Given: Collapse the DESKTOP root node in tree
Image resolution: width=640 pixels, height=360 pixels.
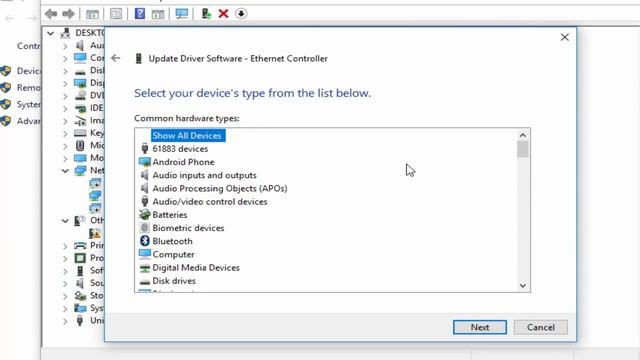Looking at the screenshot, I should 50,33.
